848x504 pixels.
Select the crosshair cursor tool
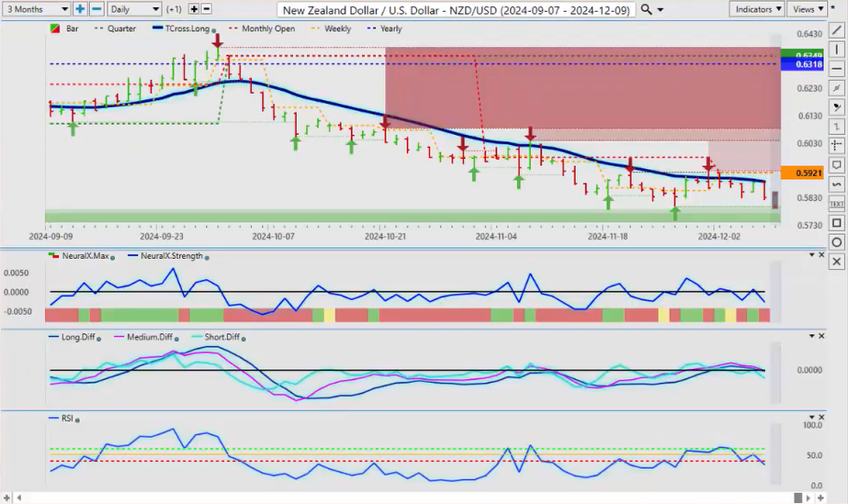click(837, 145)
